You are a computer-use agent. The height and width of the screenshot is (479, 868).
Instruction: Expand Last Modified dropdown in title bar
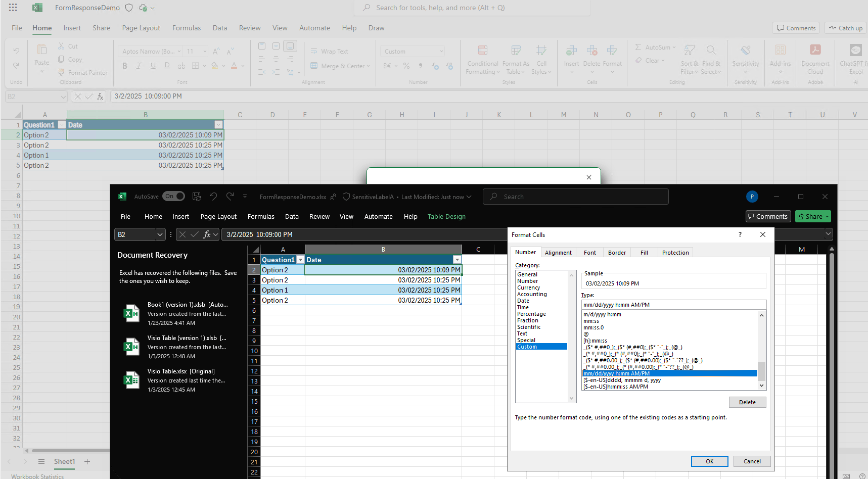469,197
